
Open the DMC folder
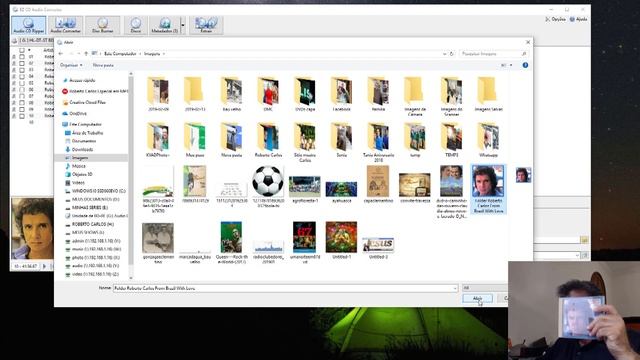tap(268, 94)
